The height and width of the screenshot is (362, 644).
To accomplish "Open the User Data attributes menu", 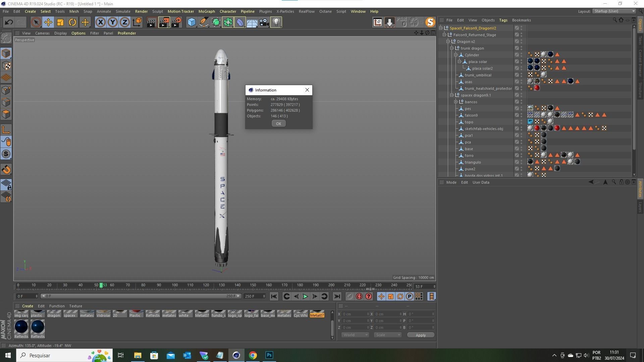I will (x=481, y=182).
